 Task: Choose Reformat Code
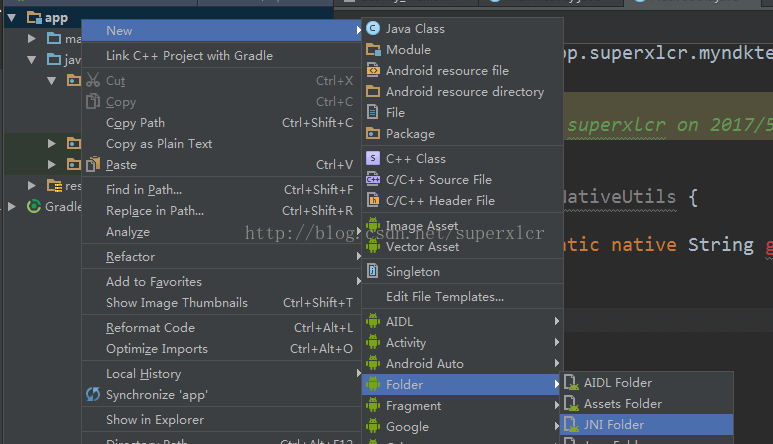(x=222, y=328)
